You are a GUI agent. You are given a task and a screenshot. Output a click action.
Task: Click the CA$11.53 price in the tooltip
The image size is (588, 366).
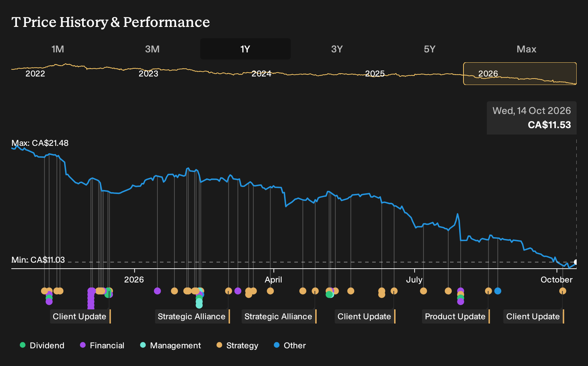tap(549, 125)
